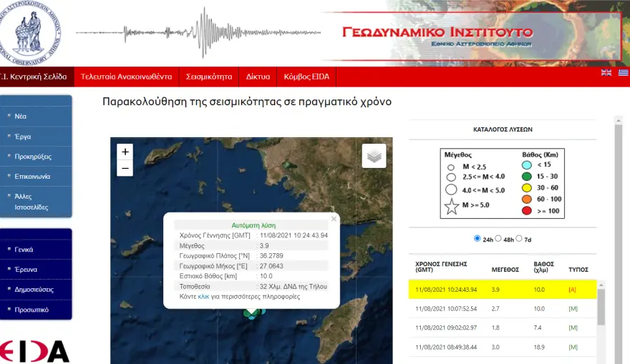
Task: Switch language to English flag
Action: click(606, 72)
